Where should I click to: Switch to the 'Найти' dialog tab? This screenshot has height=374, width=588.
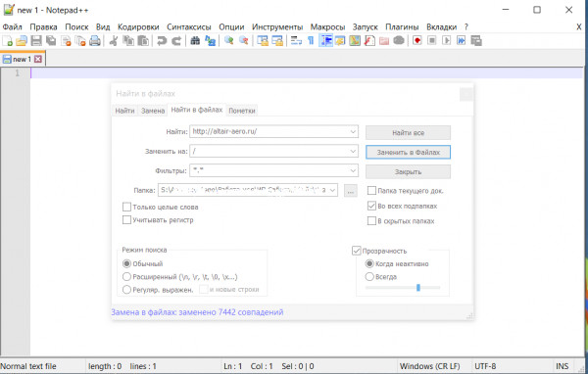[x=124, y=111]
